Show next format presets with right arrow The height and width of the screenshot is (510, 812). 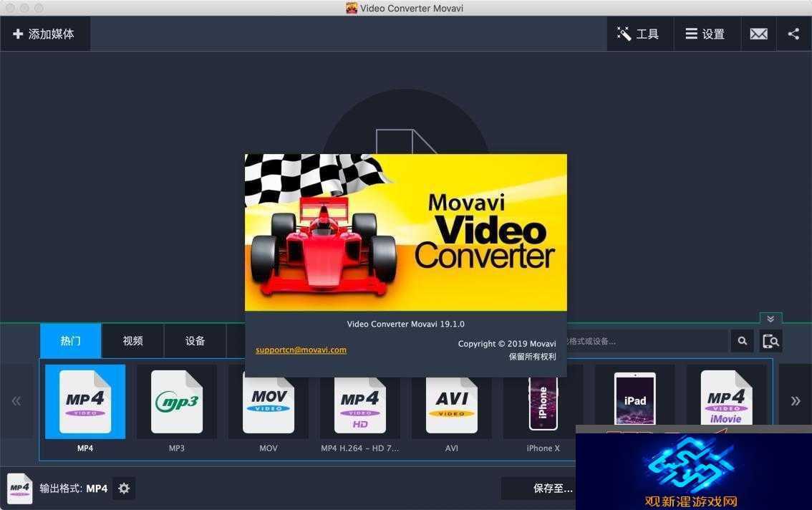coord(796,400)
